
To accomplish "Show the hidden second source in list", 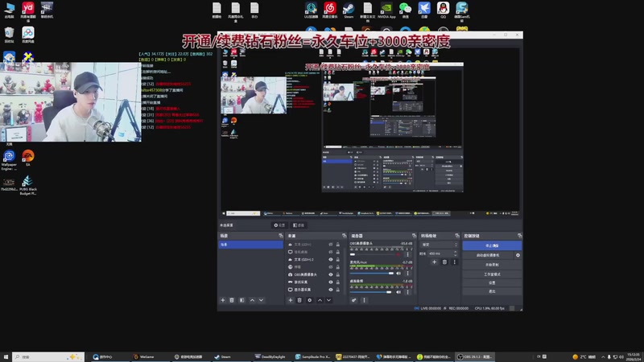I will click(331, 252).
